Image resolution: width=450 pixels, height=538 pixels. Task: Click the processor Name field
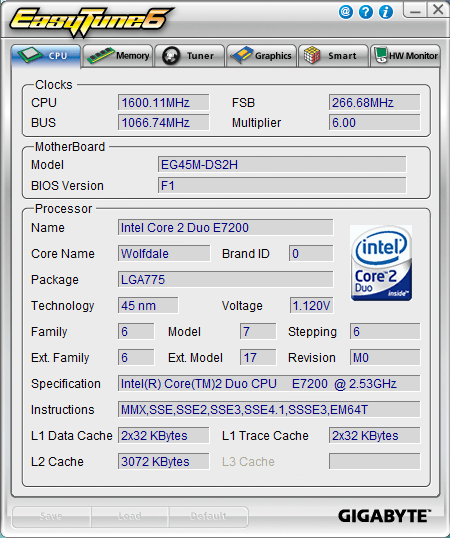[x=225, y=227]
